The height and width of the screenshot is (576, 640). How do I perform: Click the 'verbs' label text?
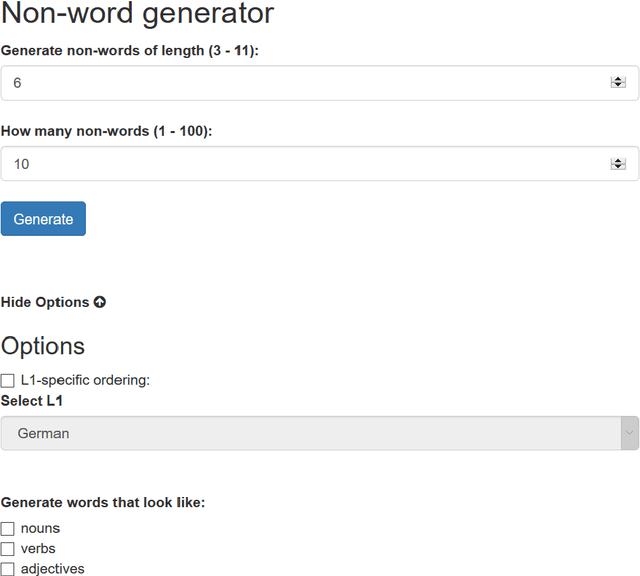38,549
